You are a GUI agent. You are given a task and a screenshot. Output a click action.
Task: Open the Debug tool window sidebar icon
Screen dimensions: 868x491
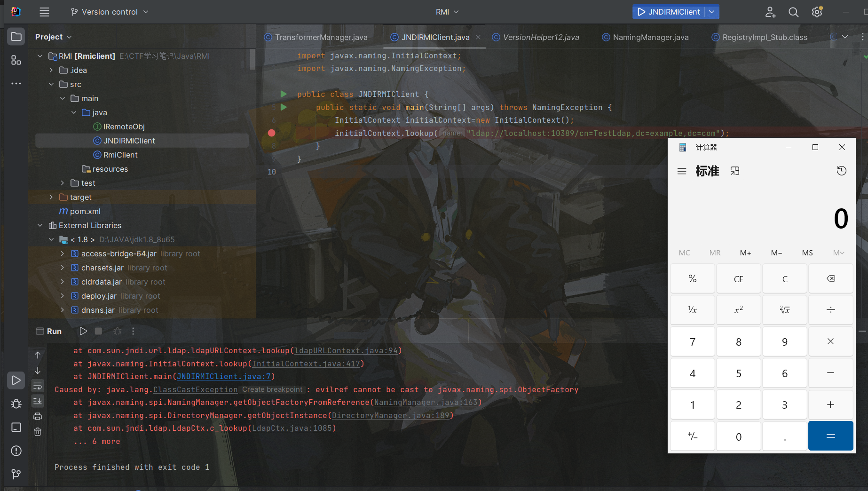tap(16, 404)
